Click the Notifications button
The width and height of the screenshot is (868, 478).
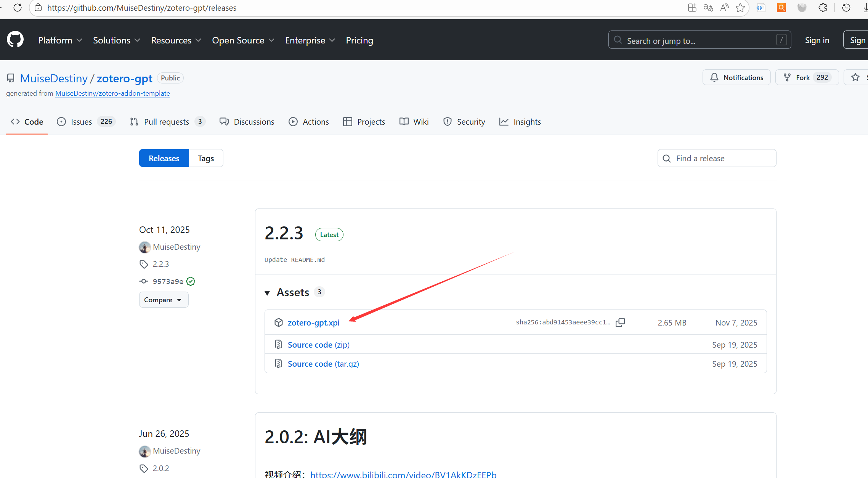(736, 78)
